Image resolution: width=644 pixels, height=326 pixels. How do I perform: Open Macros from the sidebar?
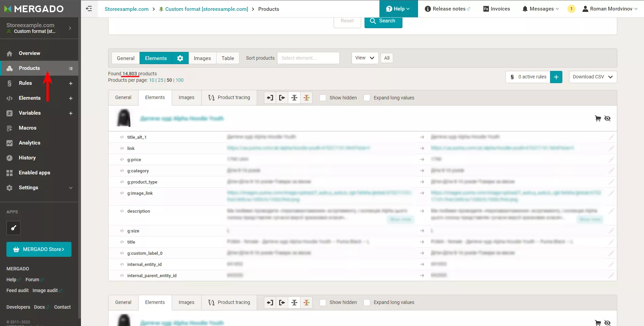(27, 128)
